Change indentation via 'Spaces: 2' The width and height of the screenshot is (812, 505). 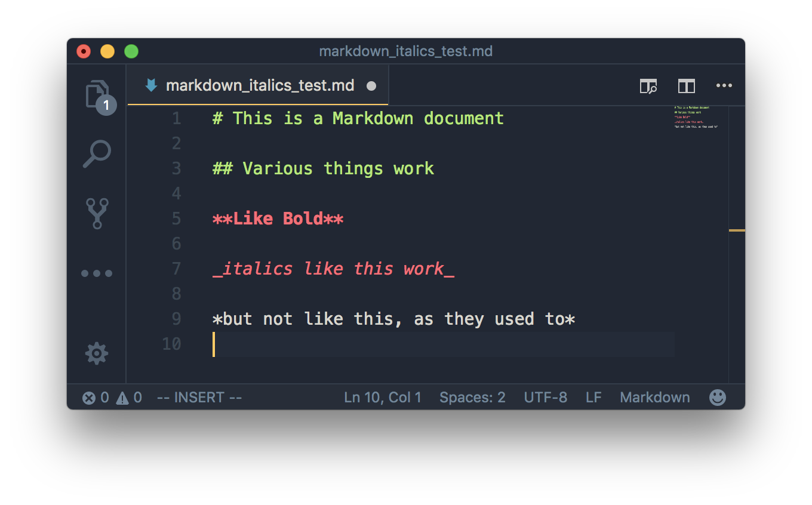[472, 396]
